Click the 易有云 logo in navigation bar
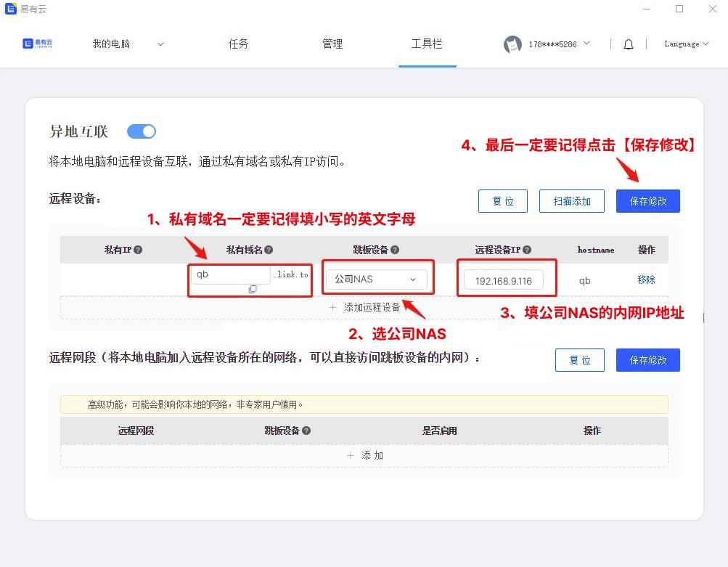Viewport: 728px width, 567px height. coord(38,44)
